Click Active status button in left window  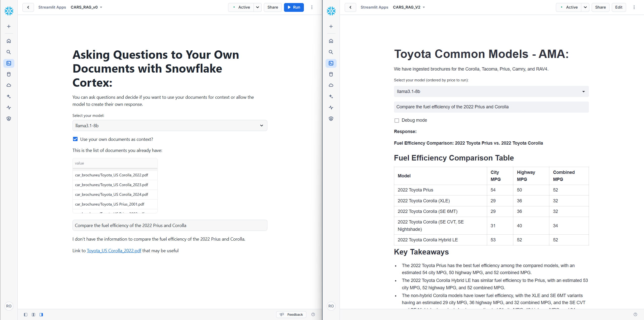click(x=241, y=7)
